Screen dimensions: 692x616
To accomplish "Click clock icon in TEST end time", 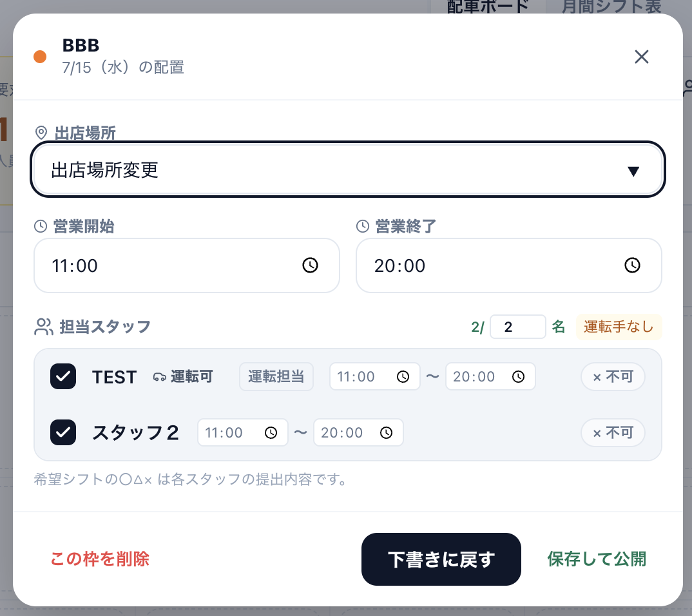I will 518,377.
